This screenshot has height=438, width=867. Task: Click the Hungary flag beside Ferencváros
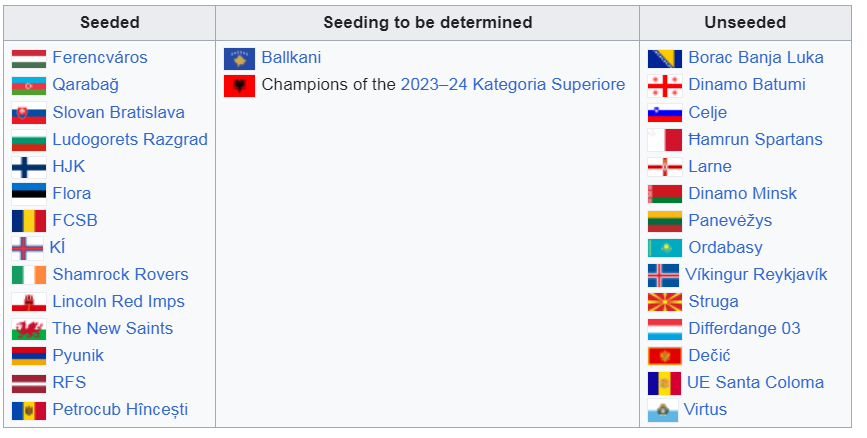click(29, 58)
